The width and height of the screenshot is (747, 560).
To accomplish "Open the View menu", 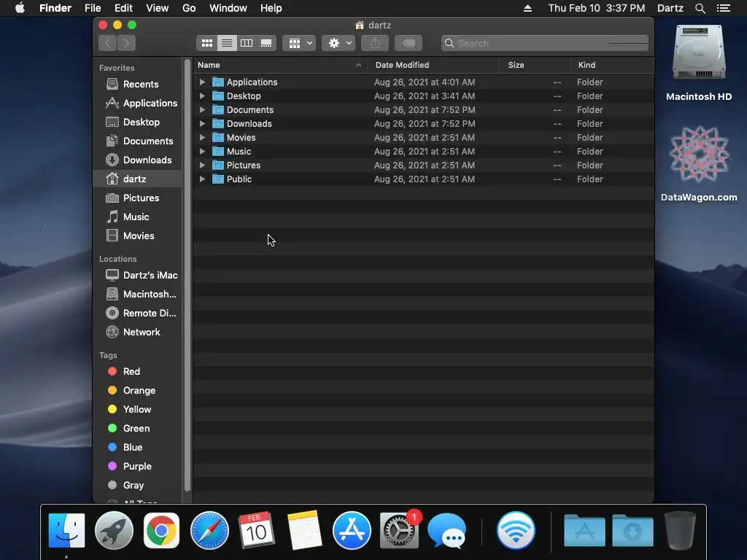I will click(158, 8).
